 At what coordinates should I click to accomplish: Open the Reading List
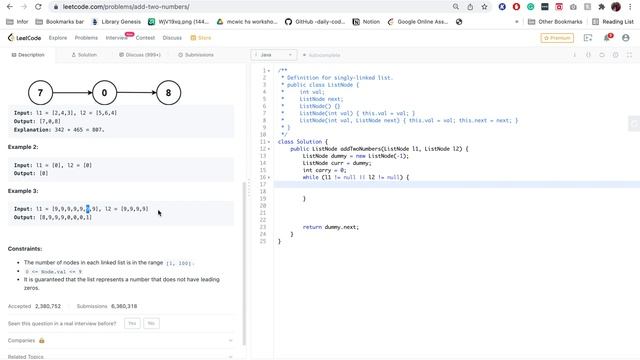click(613, 22)
